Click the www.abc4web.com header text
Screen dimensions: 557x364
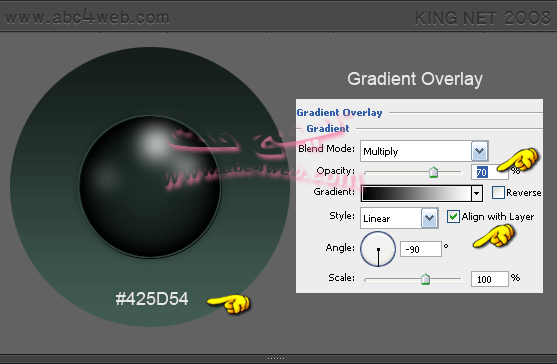point(87,17)
